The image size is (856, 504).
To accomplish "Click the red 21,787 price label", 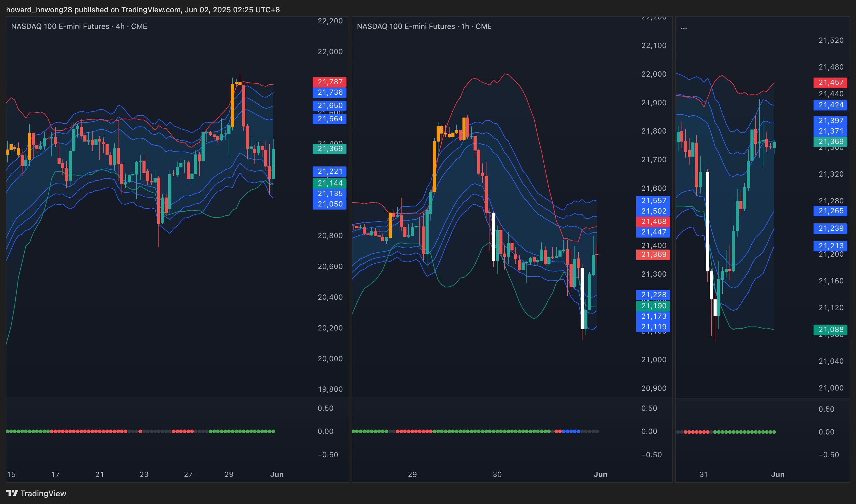I will (330, 82).
